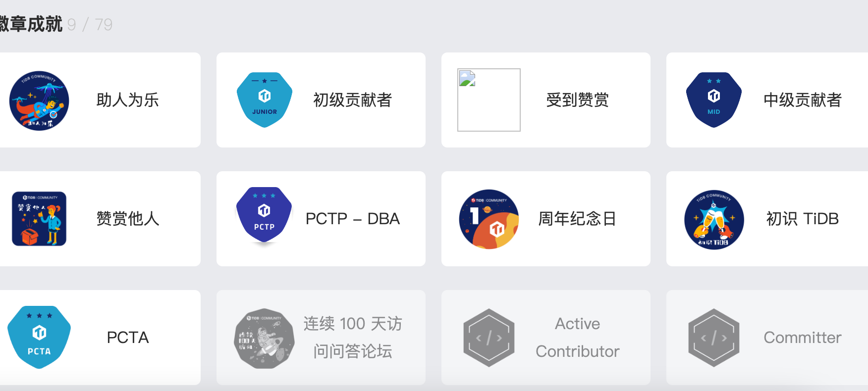Click the 徽章成就 section heading
Viewport: 868px width, 391px height.
coord(31,24)
